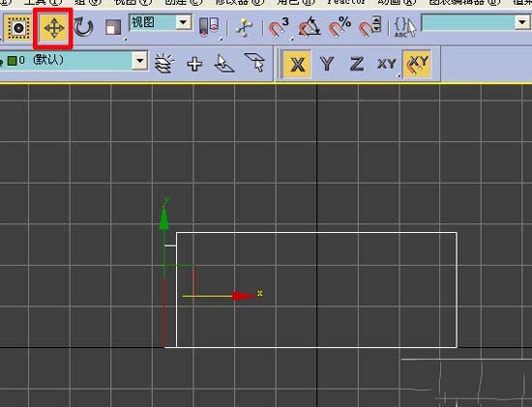532x407 pixels.
Task: Enable Select and Manipulate tool
Action: [x=245, y=27]
